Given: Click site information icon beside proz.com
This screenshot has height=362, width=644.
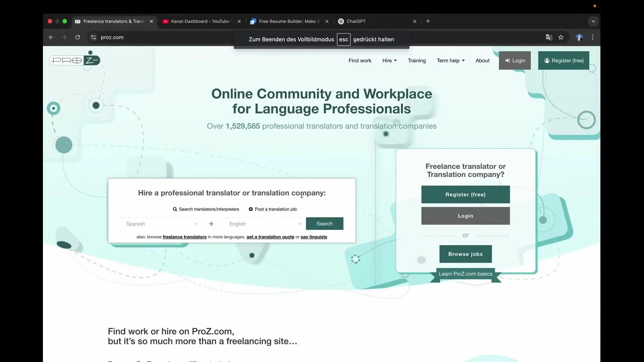Looking at the screenshot, I should [94, 37].
